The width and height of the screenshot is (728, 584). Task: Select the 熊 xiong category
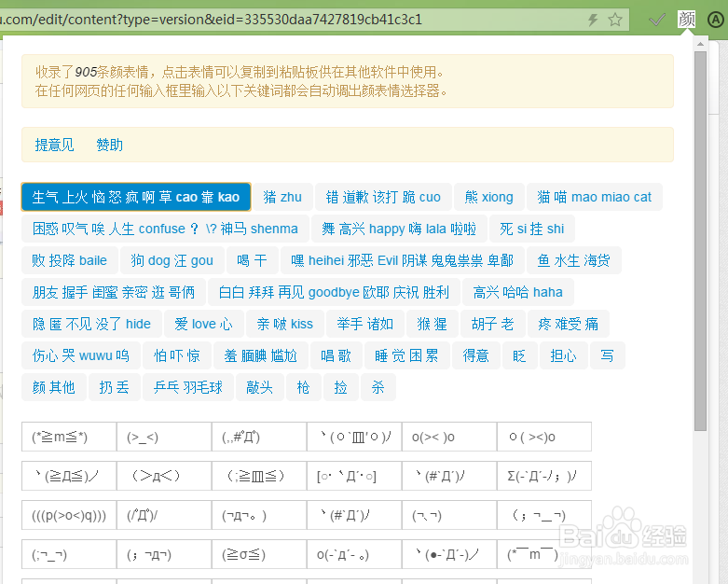click(488, 197)
